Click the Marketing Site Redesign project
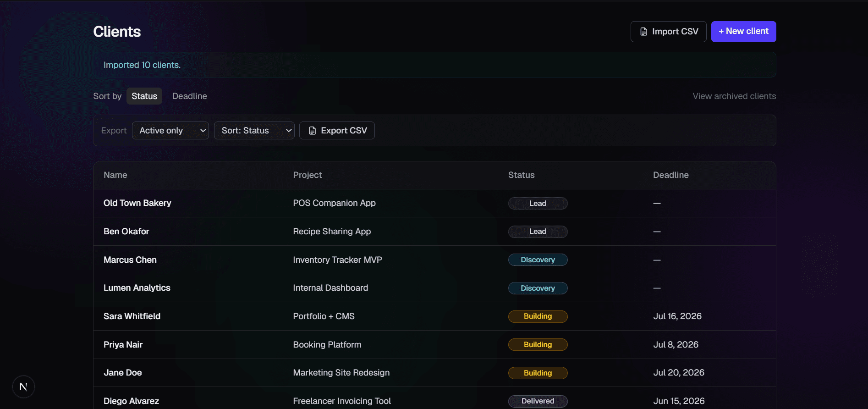 point(341,373)
